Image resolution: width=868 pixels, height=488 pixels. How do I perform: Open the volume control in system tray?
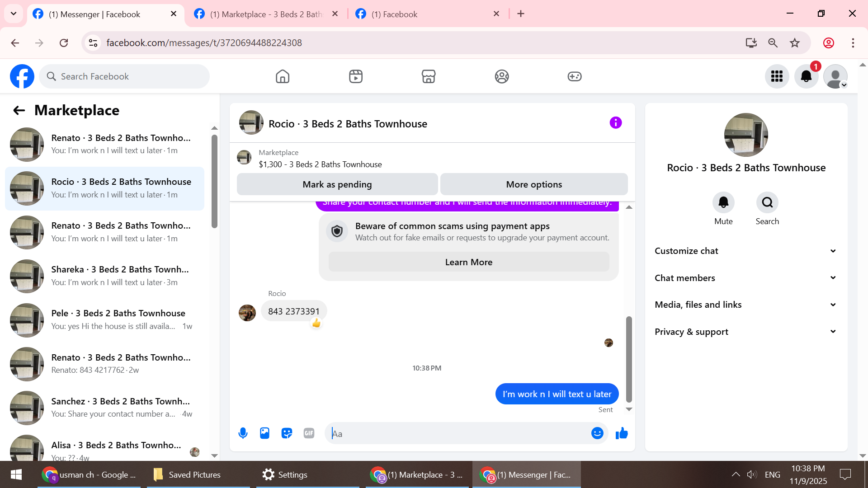(751, 474)
